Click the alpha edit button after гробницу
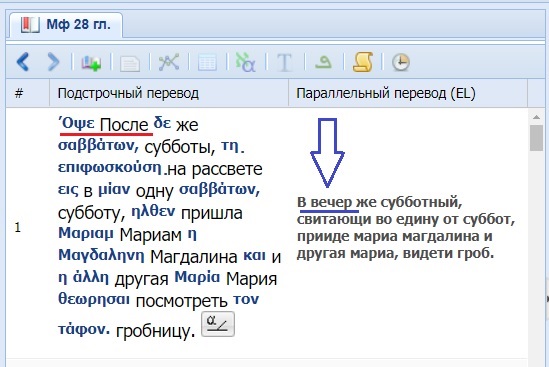Screen dimensions: 549x367 (218, 324)
